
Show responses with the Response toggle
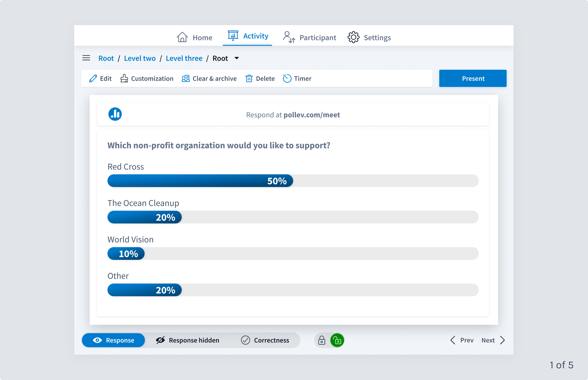point(113,340)
